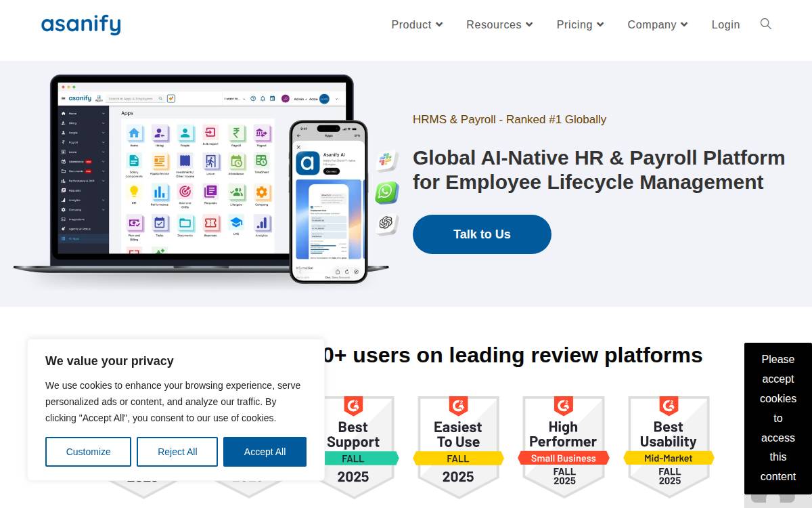Click the Hiring app tile in Apps grid
Image resolution: width=812 pixels, height=508 pixels.
160,134
